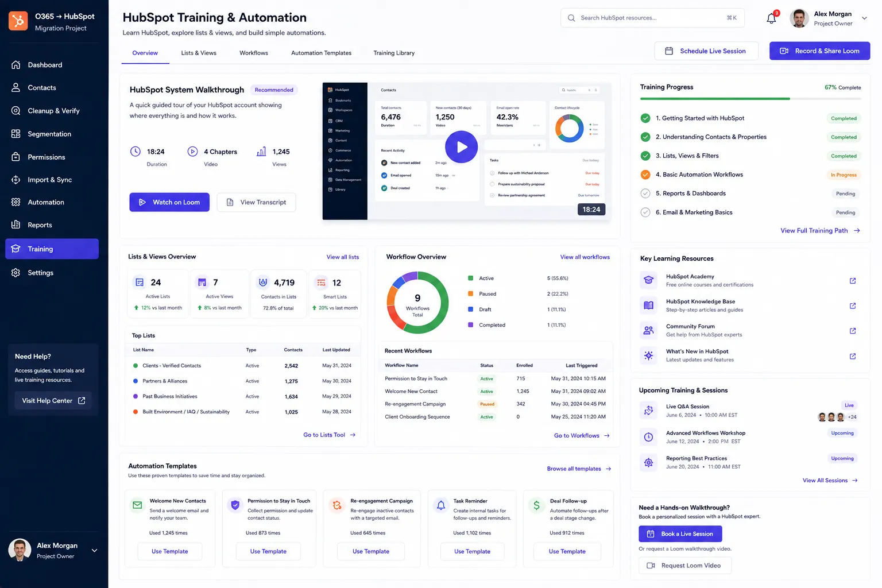
Task: Click Record & Share Loom button
Action: click(x=819, y=51)
